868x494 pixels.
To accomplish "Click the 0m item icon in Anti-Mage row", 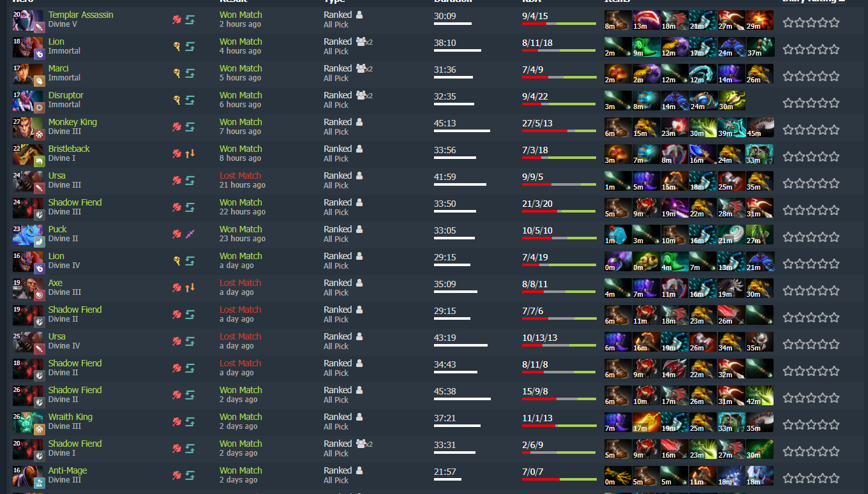I will pyautogui.click(x=618, y=476).
